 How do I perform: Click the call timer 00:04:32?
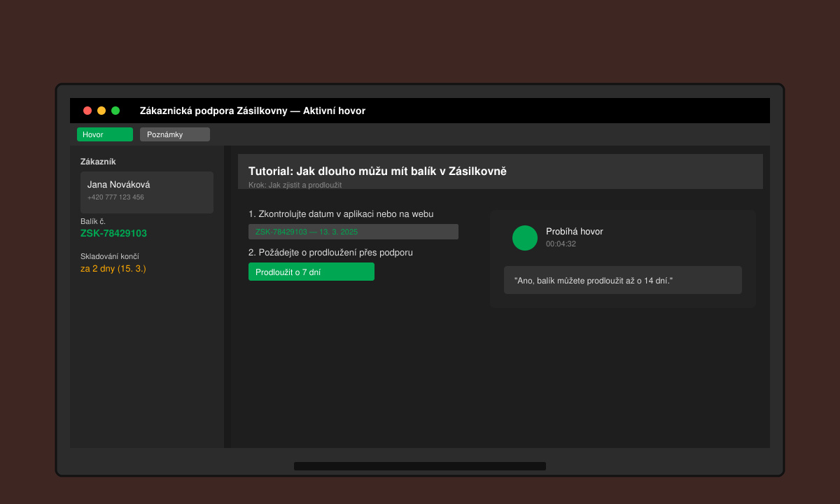click(561, 244)
